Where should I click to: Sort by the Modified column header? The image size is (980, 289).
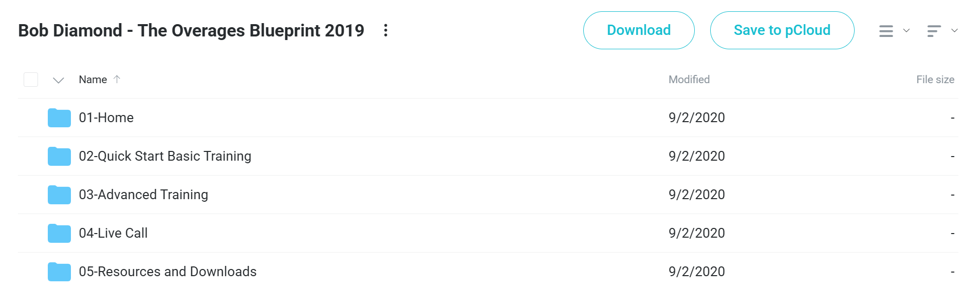coord(689,80)
